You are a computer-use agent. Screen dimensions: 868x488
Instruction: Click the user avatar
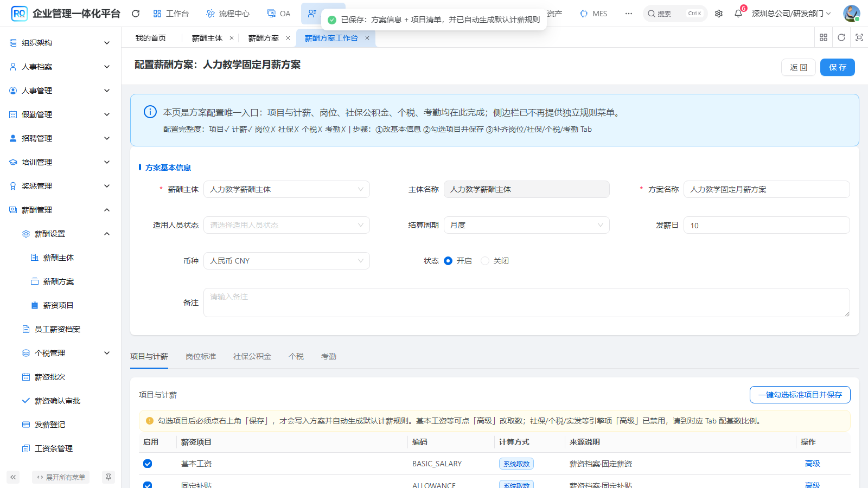tap(851, 14)
